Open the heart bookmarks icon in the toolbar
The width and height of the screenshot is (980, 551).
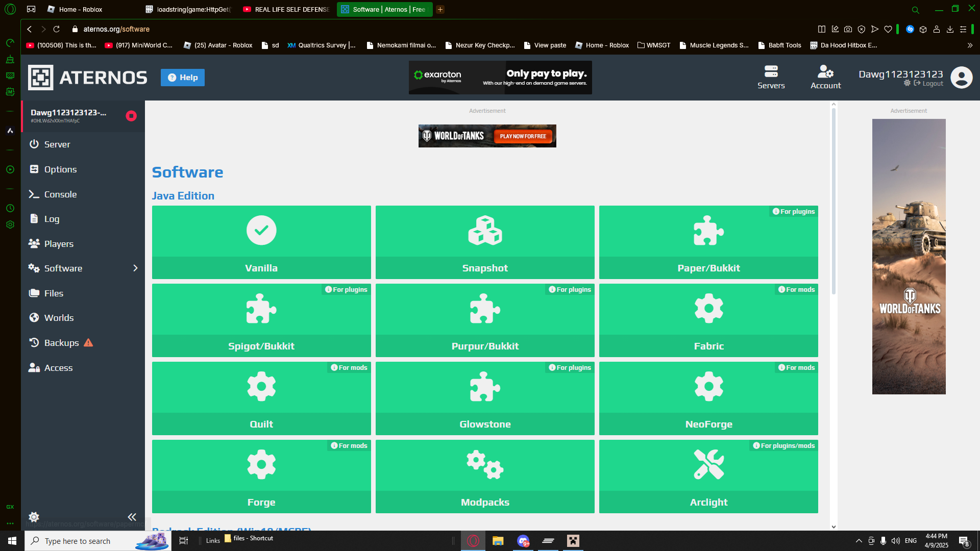click(x=888, y=29)
